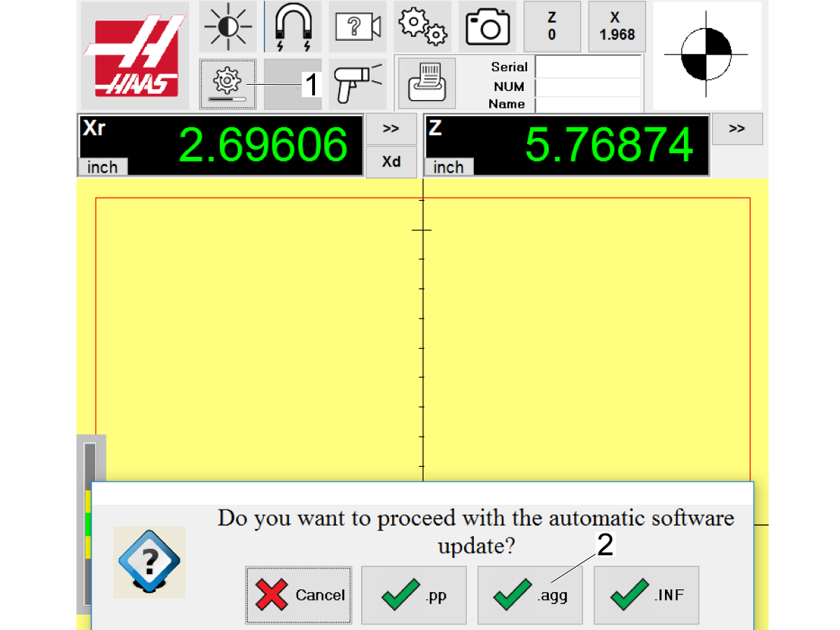Expand the Z readout with >> button

737,129
